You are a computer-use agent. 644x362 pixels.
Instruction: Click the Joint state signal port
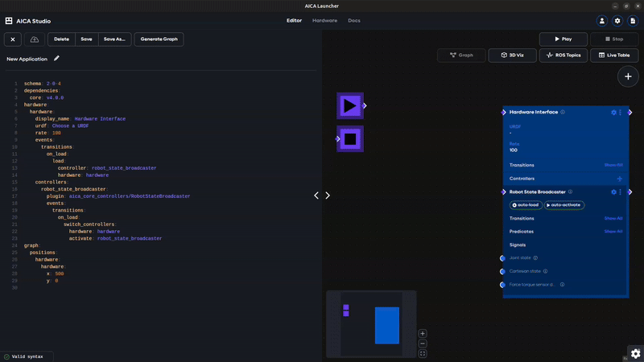(x=502, y=258)
